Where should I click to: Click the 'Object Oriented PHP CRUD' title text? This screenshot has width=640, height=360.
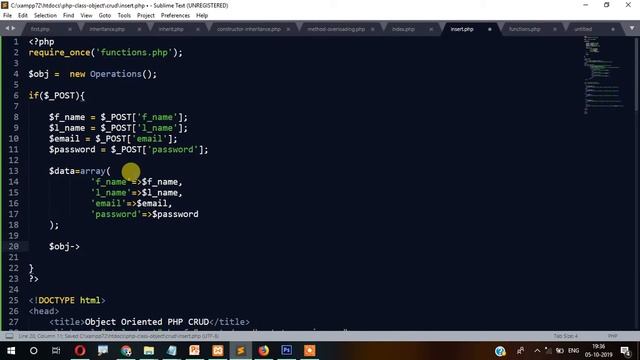147,322
